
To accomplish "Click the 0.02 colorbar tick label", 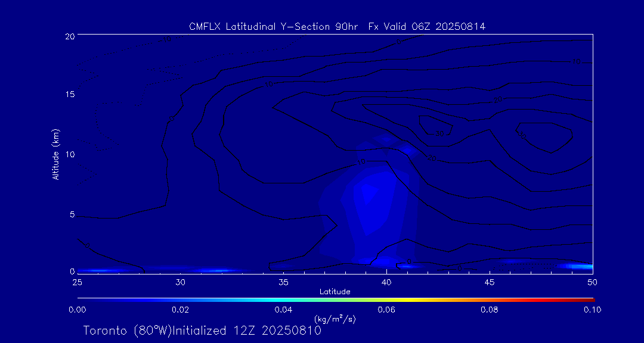I will click(181, 310).
